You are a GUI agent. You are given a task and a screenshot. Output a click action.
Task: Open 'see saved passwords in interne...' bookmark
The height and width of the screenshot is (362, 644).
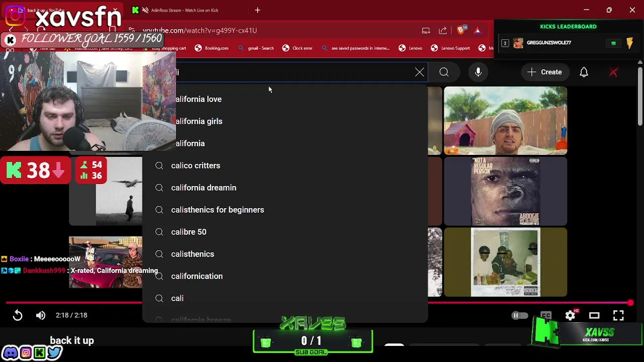355,48
